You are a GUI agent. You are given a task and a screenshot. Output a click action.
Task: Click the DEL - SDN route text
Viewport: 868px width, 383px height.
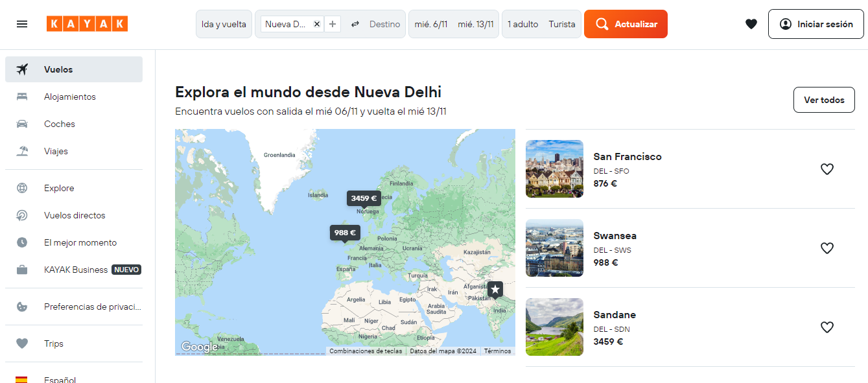point(611,329)
